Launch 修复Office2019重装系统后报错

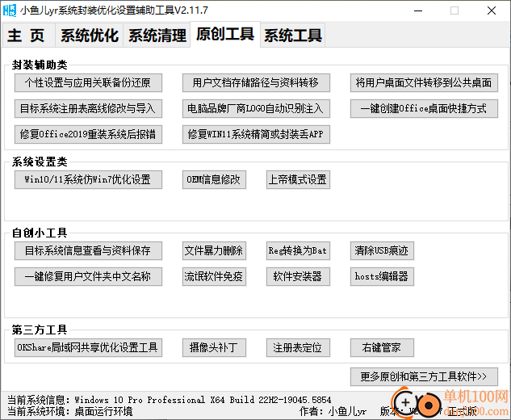coord(88,134)
